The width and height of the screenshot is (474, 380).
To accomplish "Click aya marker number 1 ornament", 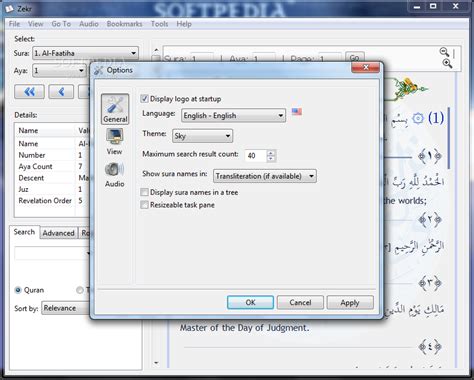I will (x=430, y=156).
